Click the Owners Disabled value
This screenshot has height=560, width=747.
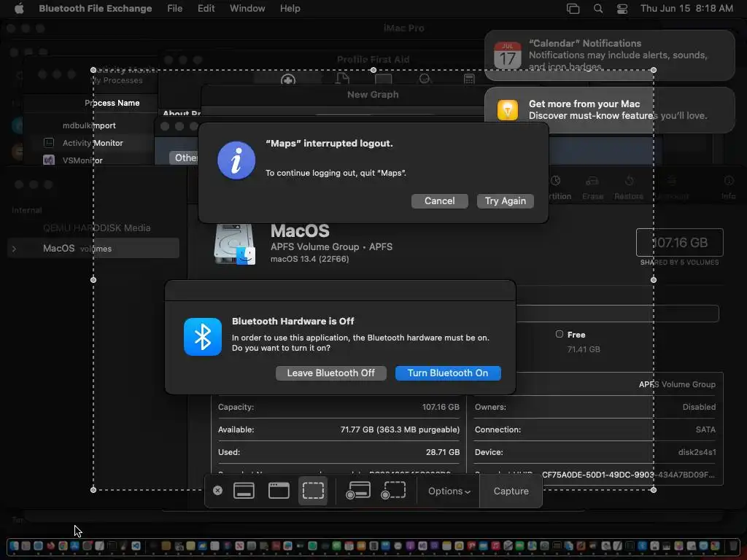699,407
